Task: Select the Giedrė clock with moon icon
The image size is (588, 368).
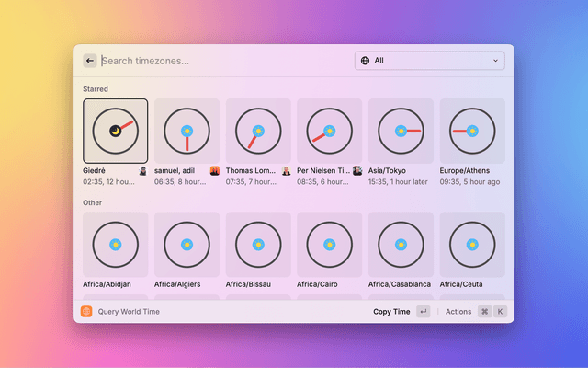Action: [x=115, y=131]
